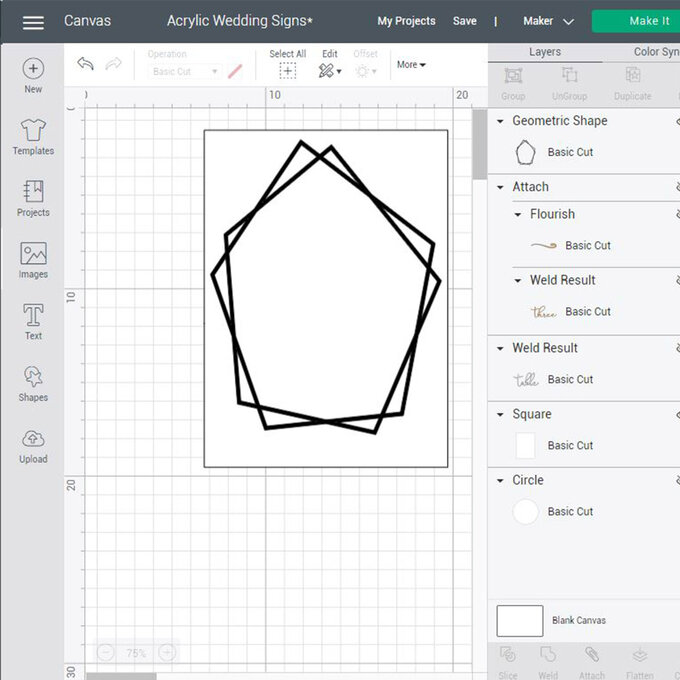
Task: Switch to the Layers tab
Action: click(x=545, y=52)
